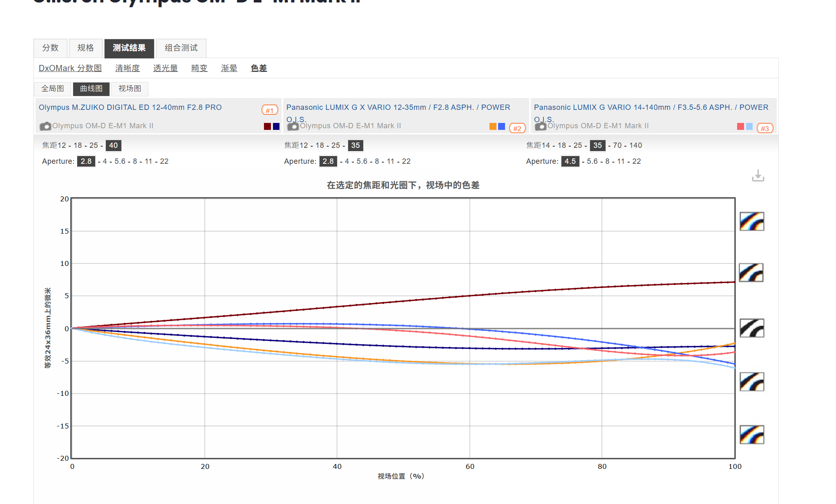
Task: Click the dark red color swatch for lens #1
Action: tap(267, 127)
